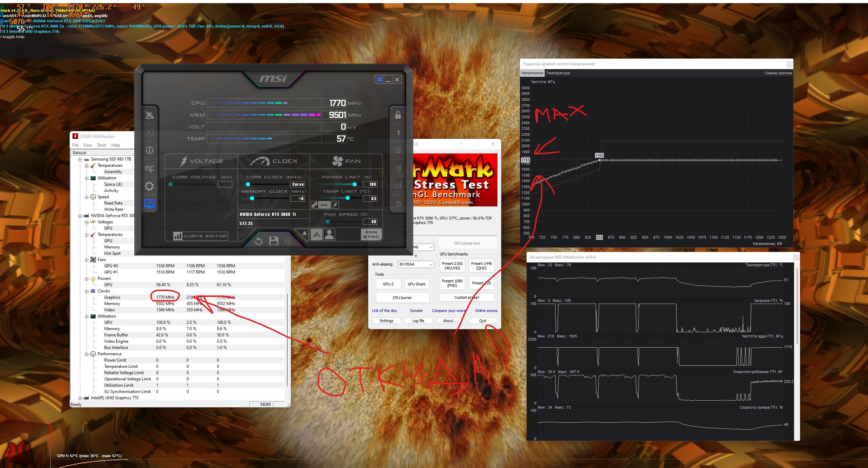Open the OC Scanner icon
868x468 pixels.
[150, 169]
